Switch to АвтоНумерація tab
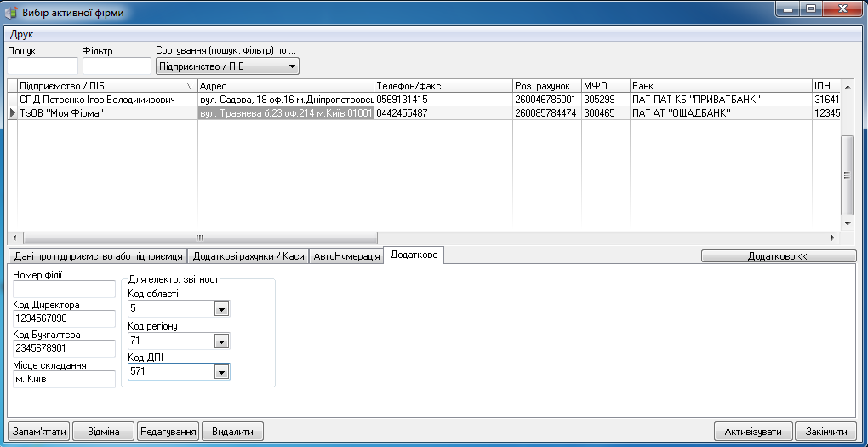Viewport: 868px width, 447px height. coord(345,255)
